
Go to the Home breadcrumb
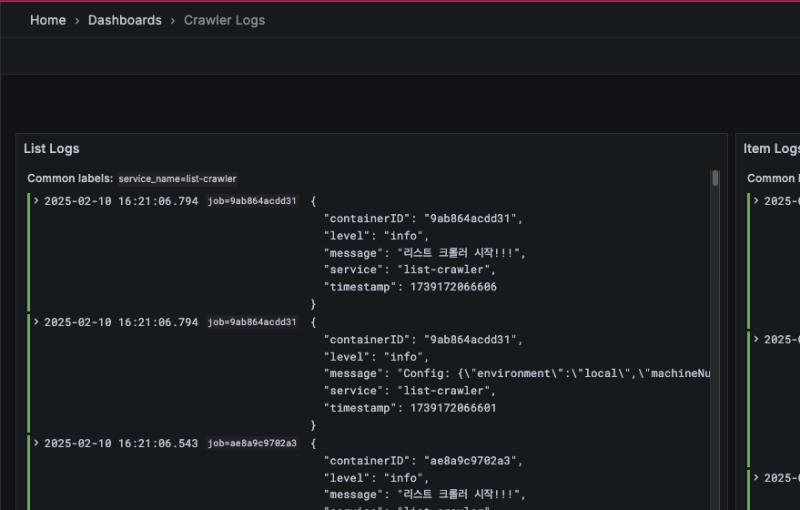pos(47,20)
